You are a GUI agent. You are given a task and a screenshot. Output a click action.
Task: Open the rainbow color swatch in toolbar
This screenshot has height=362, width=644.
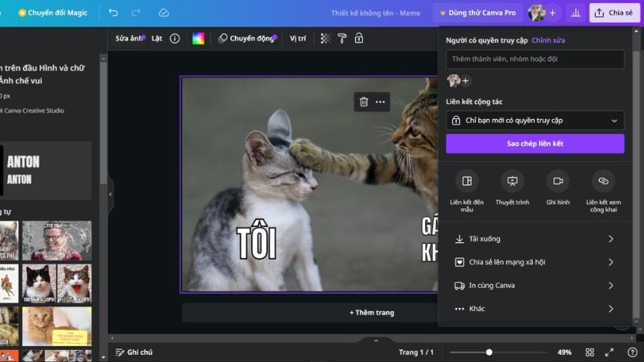(198, 38)
